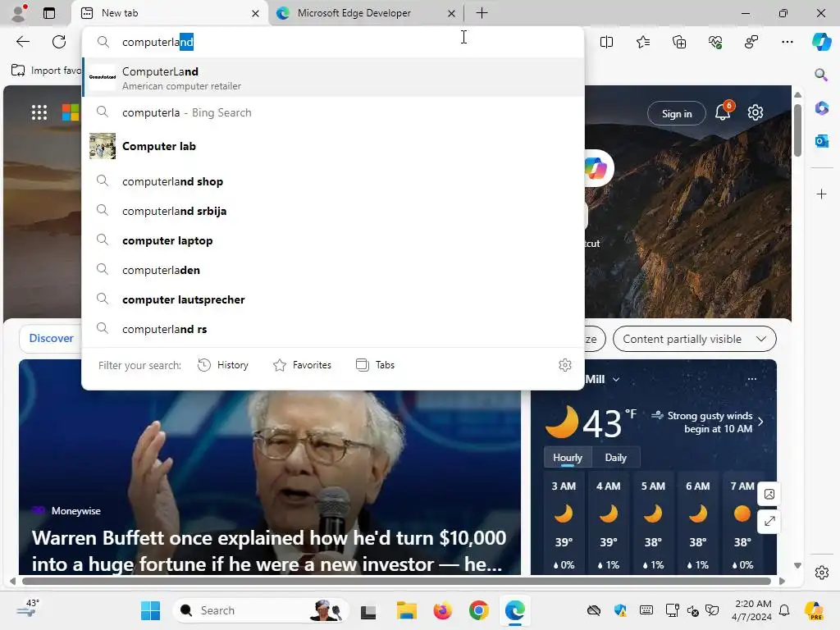Select Hourly weather tab
The image size is (840, 630).
(x=568, y=458)
